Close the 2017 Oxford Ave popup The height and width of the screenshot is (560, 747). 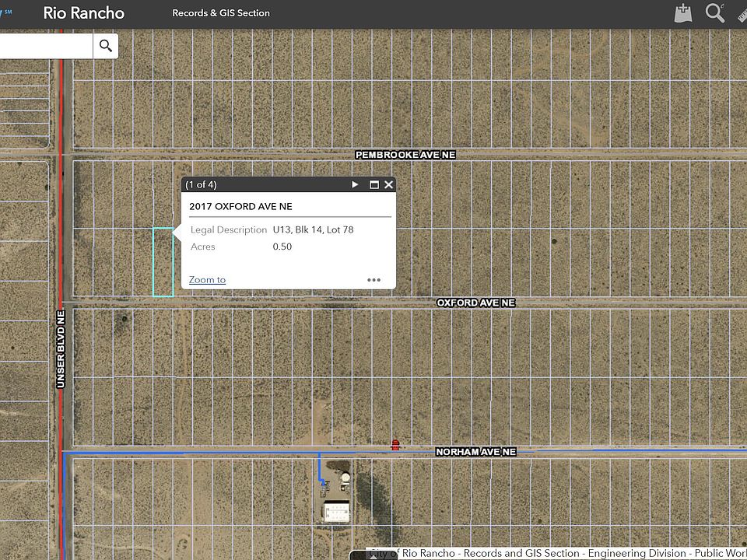[388, 185]
